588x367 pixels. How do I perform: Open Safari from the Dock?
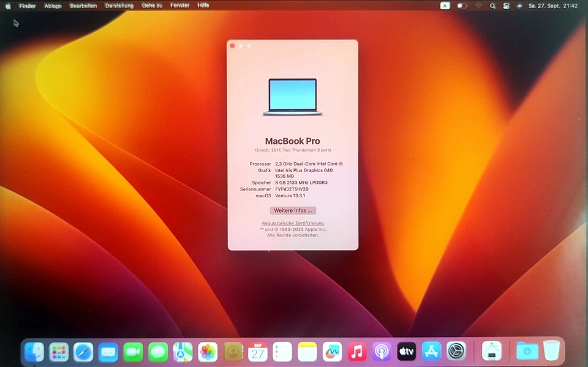point(83,351)
